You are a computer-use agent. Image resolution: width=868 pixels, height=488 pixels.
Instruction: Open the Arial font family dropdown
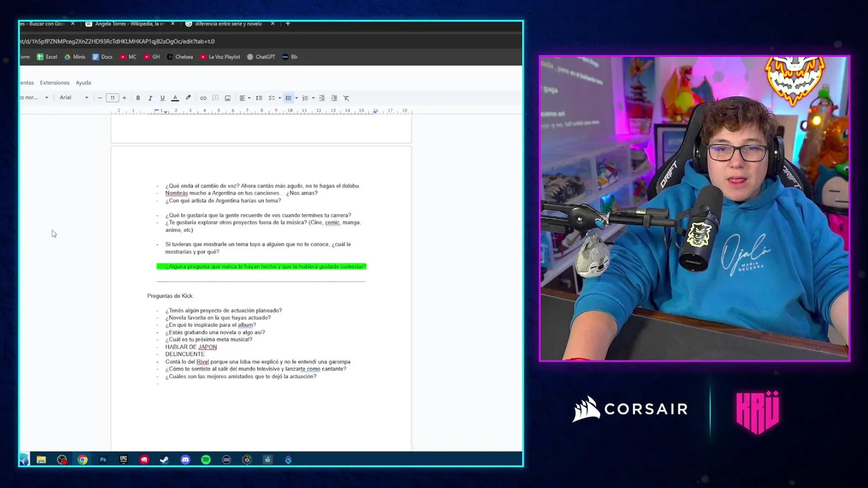point(73,98)
